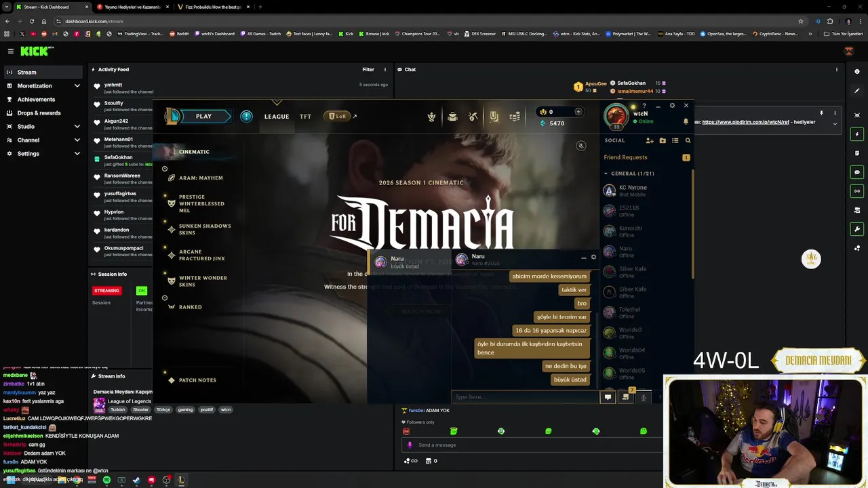Click the notifications exclamation icon beside Play

click(246, 117)
